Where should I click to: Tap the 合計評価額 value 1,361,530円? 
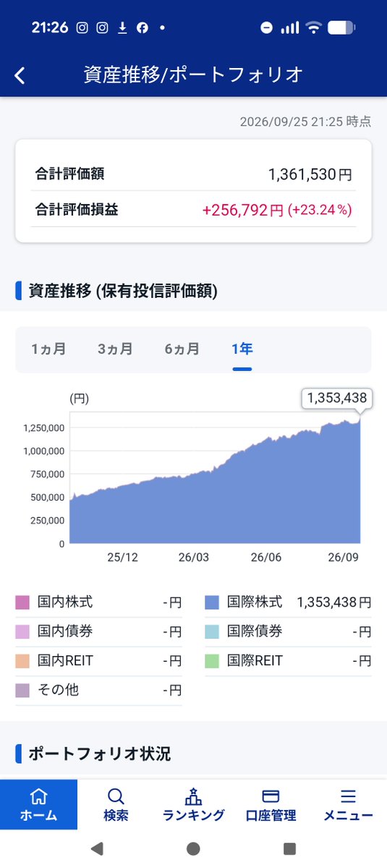(x=310, y=174)
